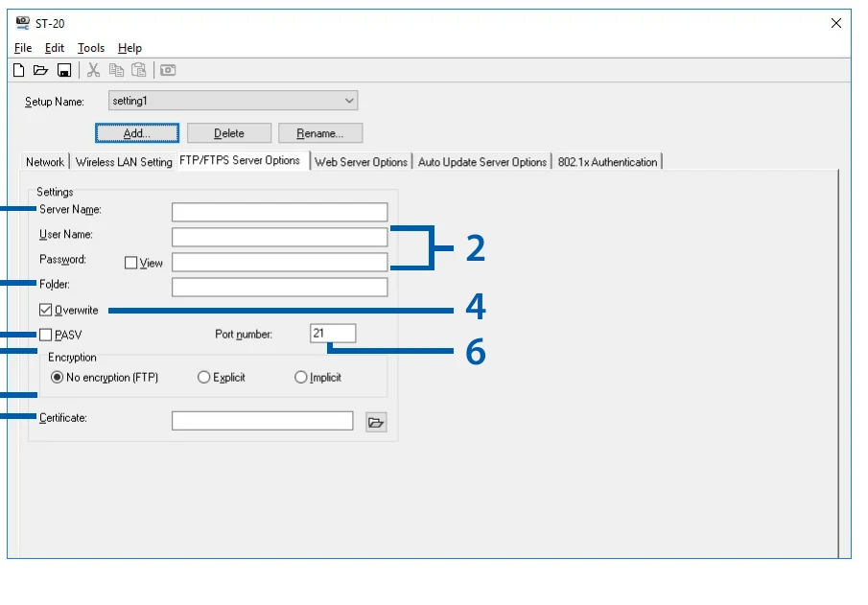Click the Folder input field
Image resolution: width=868 pixels, height=605 pixels.
point(279,288)
